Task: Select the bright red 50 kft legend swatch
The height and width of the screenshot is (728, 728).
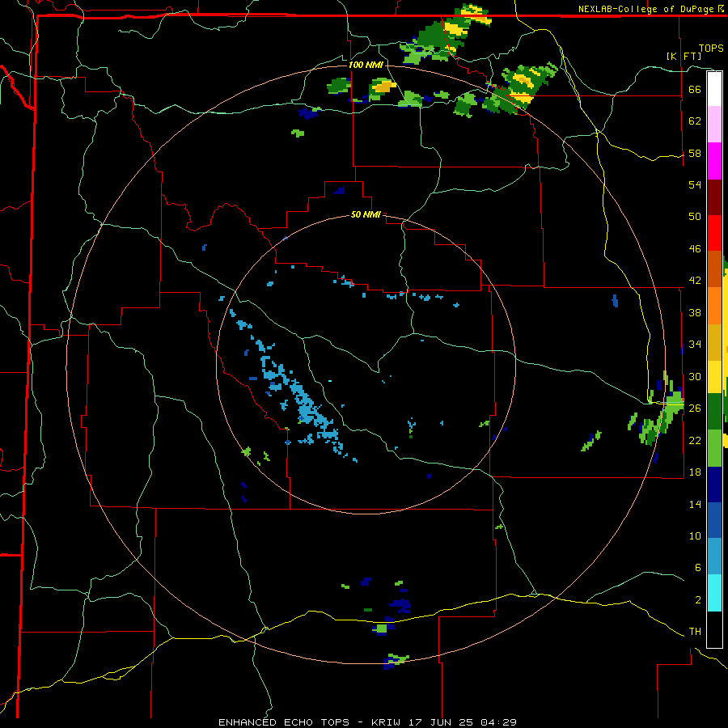Action: point(714,233)
